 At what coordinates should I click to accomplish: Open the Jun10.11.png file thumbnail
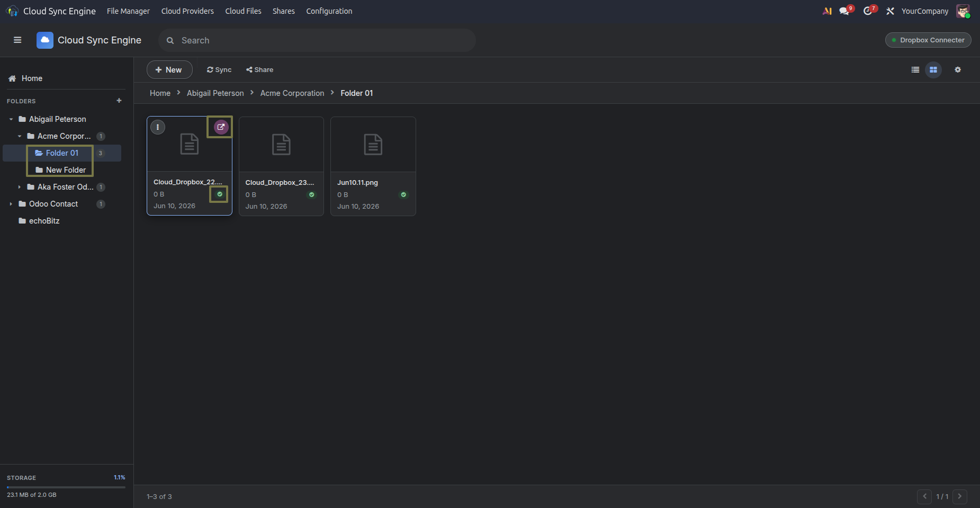click(x=373, y=145)
